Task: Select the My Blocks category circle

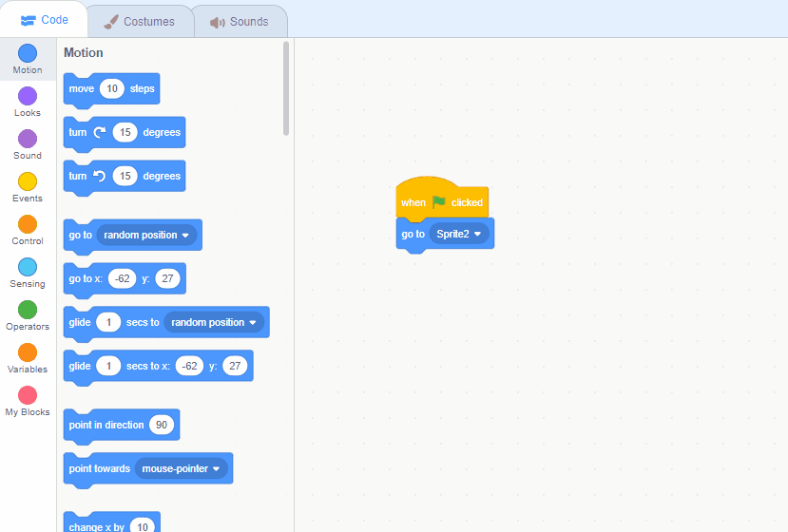Action: point(28,395)
